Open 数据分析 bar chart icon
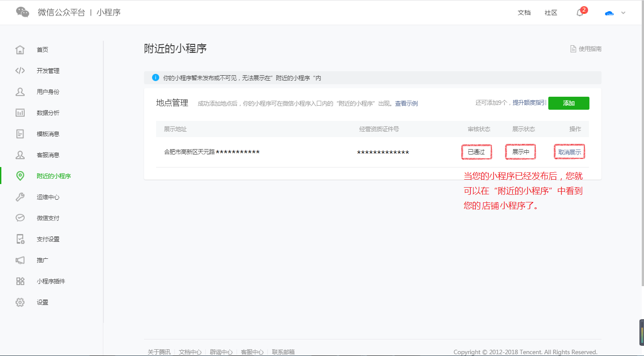The width and height of the screenshot is (644, 356). (x=20, y=112)
